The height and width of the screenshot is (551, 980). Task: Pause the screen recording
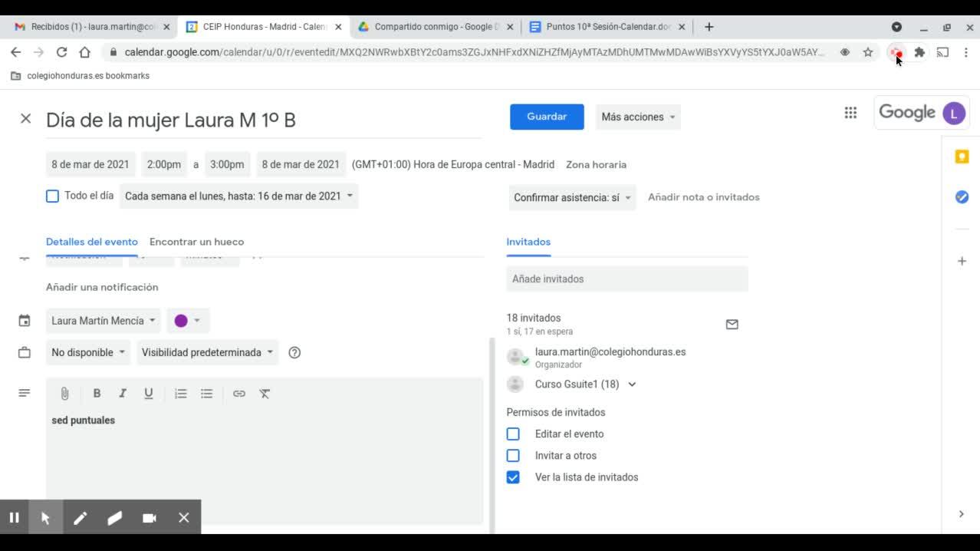tap(14, 518)
